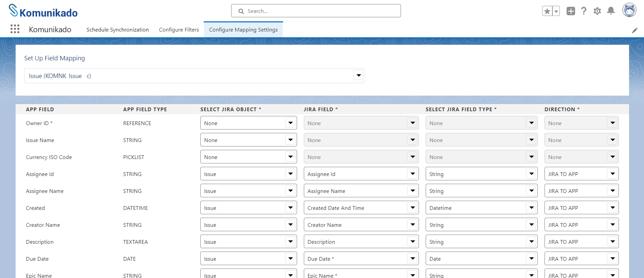This screenshot has width=644, height=278.
Task: Click the pencil edit icon in the nav bar
Action: click(x=634, y=30)
